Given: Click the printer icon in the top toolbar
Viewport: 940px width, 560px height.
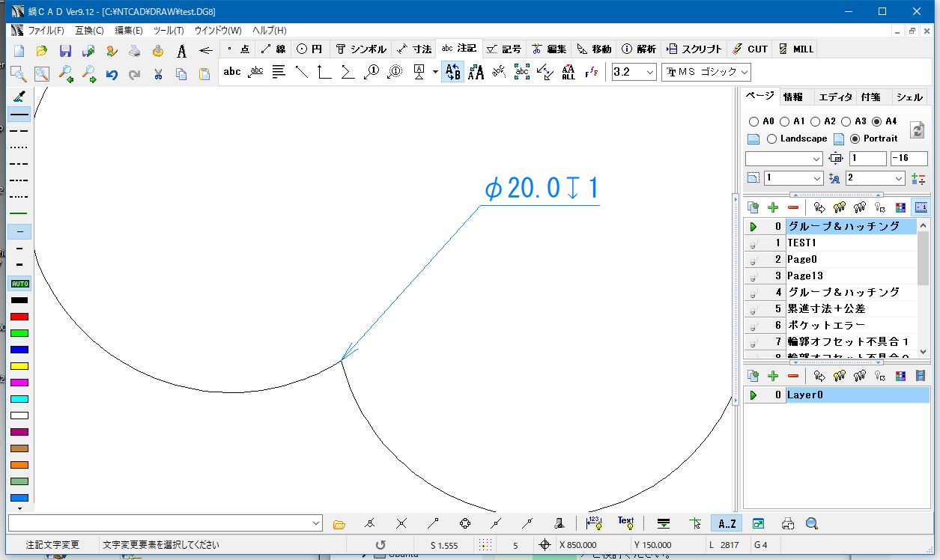Looking at the screenshot, I should click(x=135, y=51).
